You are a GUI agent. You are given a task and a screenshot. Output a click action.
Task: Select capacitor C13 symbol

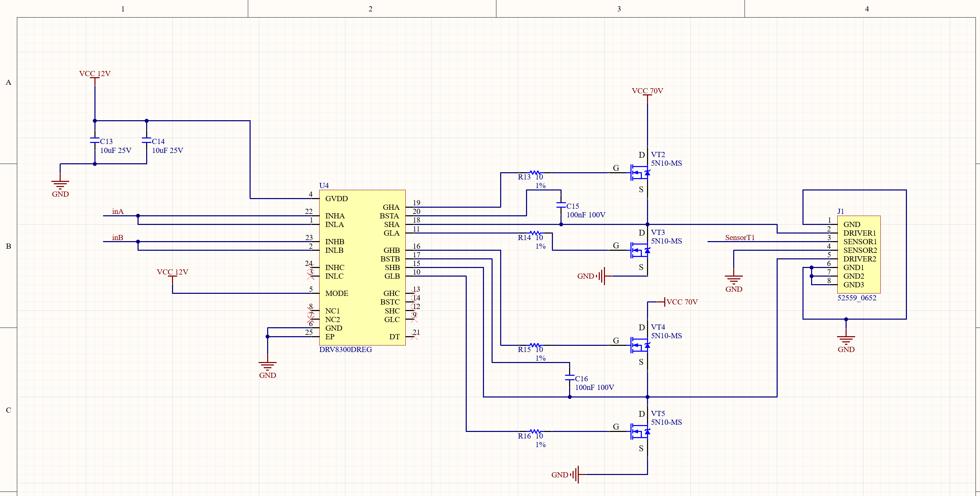coord(95,141)
